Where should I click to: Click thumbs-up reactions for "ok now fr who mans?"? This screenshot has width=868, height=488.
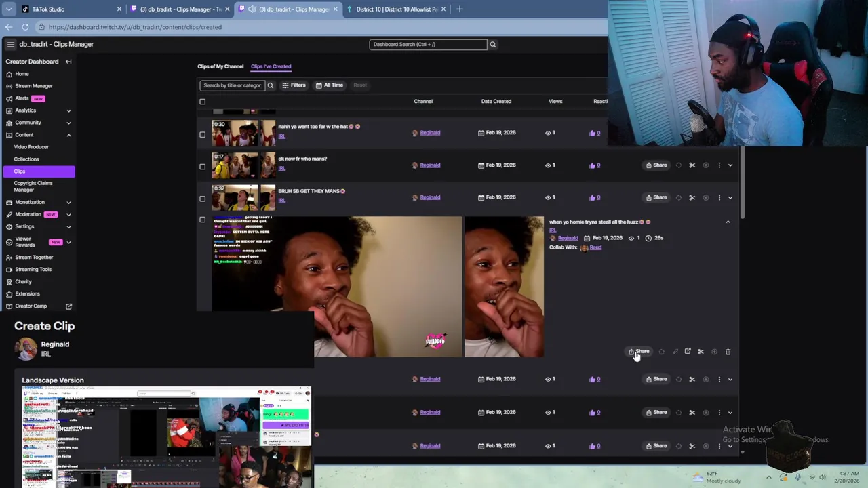tap(595, 165)
